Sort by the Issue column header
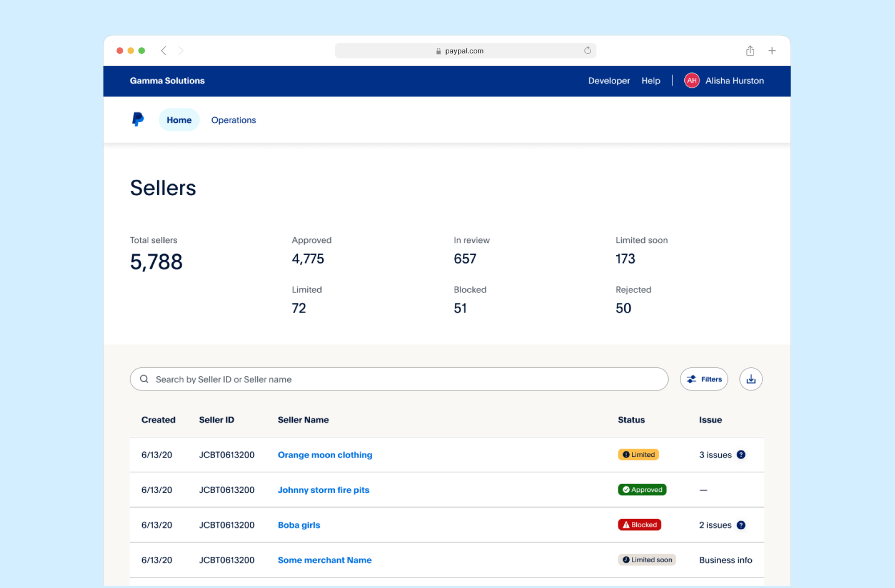Image resolution: width=895 pixels, height=588 pixels. coord(711,420)
